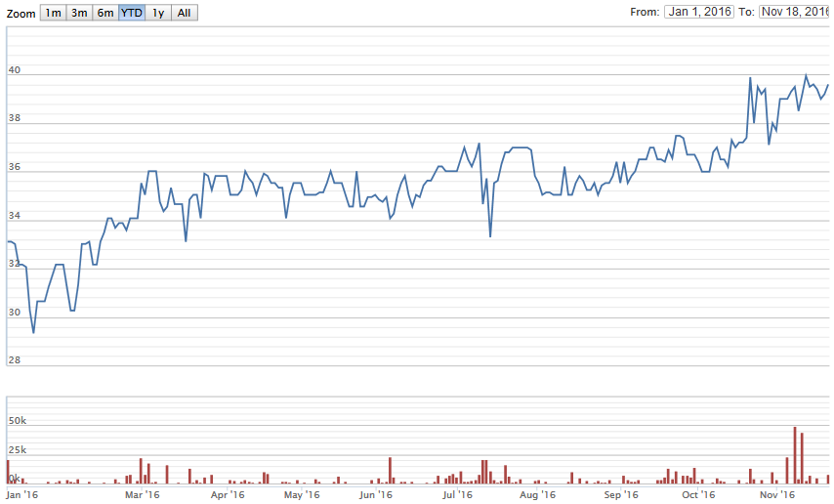This screenshot has width=834, height=504.
Task: Click the tall early June volume bar
Action: 390,471
